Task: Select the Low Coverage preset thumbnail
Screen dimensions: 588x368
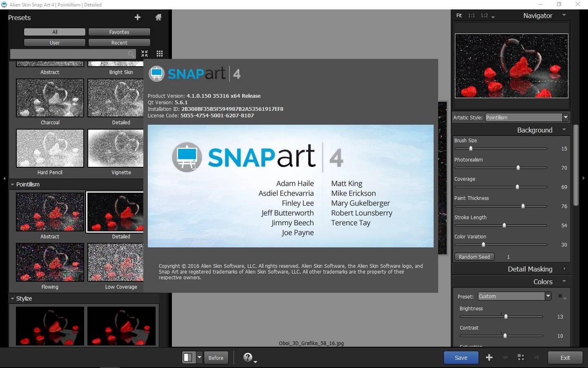Action: tap(116, 263)
